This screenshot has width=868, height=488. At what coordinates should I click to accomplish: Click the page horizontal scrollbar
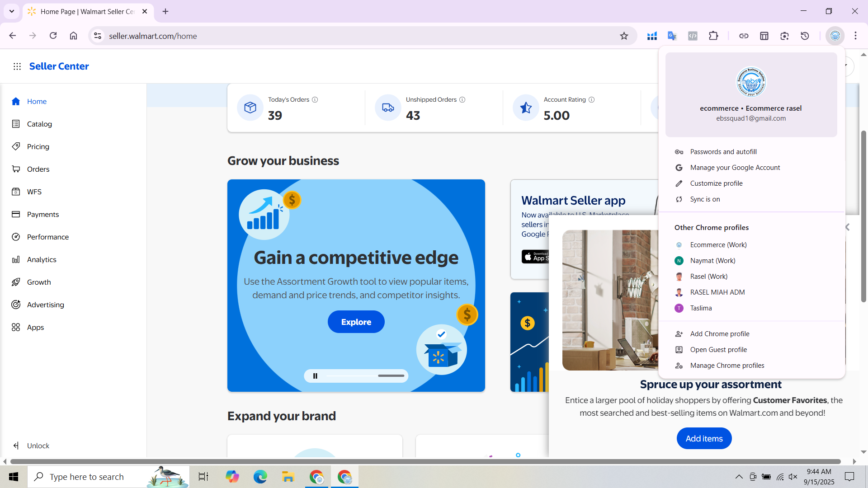(x=425, y=461)
